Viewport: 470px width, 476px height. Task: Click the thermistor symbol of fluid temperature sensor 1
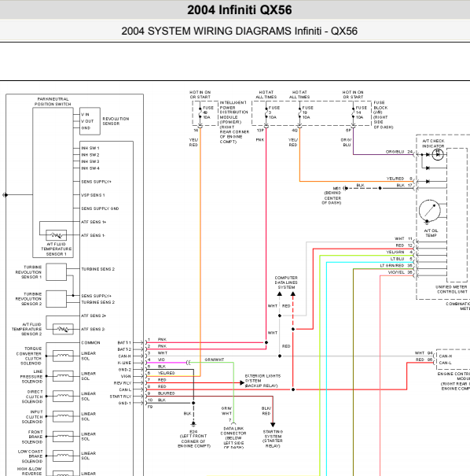57,235
